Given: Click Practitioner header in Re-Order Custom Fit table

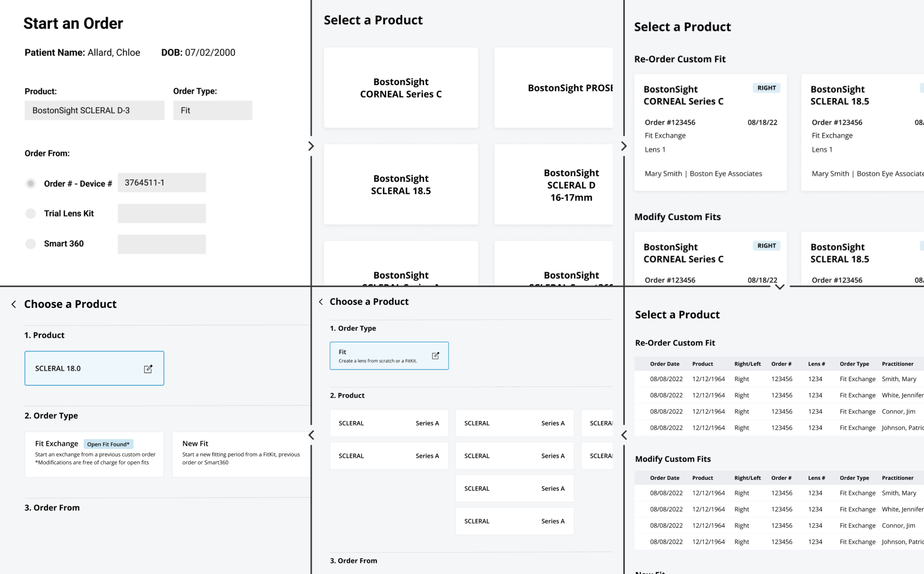Looking at the screenshot, I should click(898, 364).
